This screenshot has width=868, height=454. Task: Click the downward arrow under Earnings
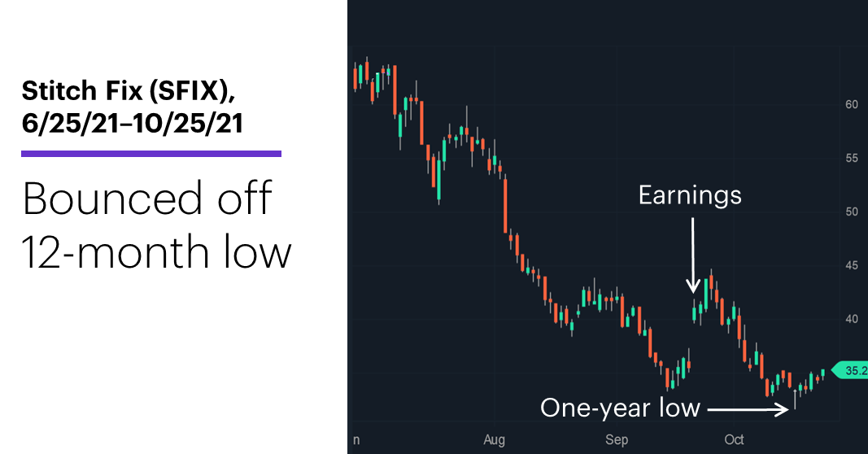click(692, 254)
